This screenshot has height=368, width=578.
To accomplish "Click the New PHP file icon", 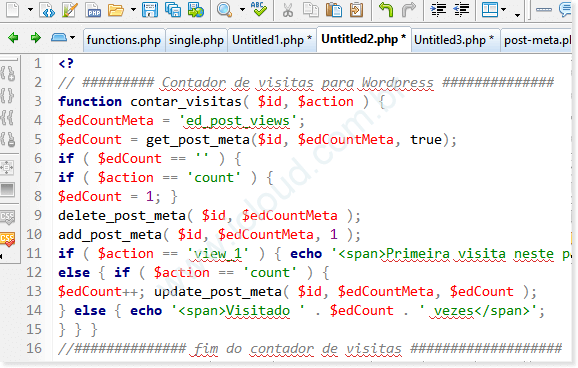I will [94, 10].
